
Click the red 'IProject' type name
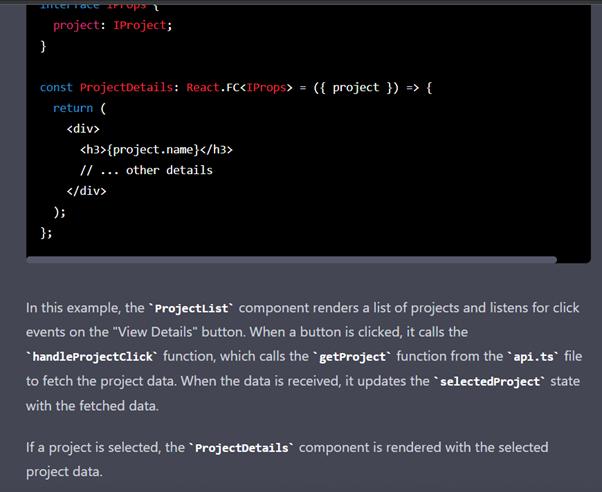pos(139,25)
